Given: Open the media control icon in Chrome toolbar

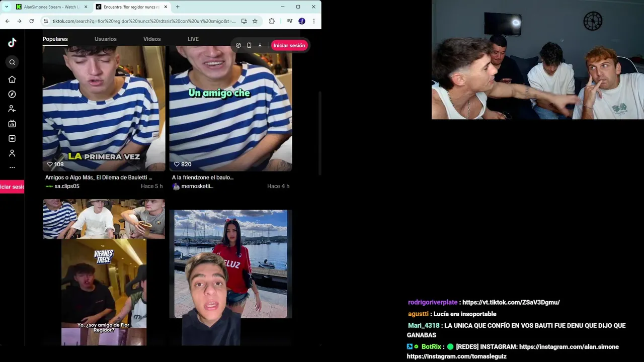Looking at the screenshot, I should (290, 21).
